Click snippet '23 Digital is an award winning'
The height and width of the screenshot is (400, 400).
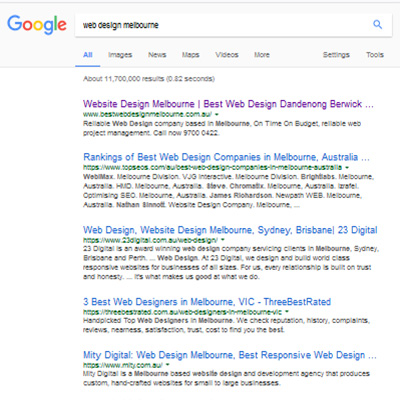[x=231, y=263]
